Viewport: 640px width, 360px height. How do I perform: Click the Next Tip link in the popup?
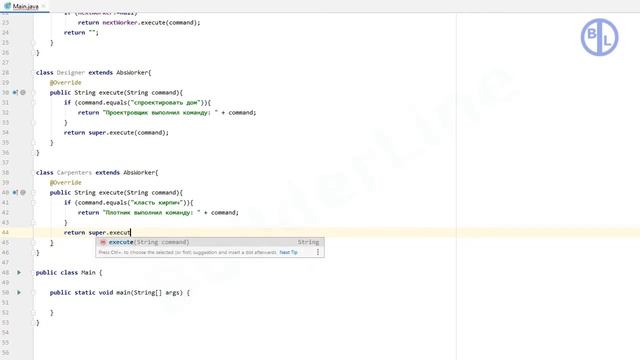[x=288, y=253]
